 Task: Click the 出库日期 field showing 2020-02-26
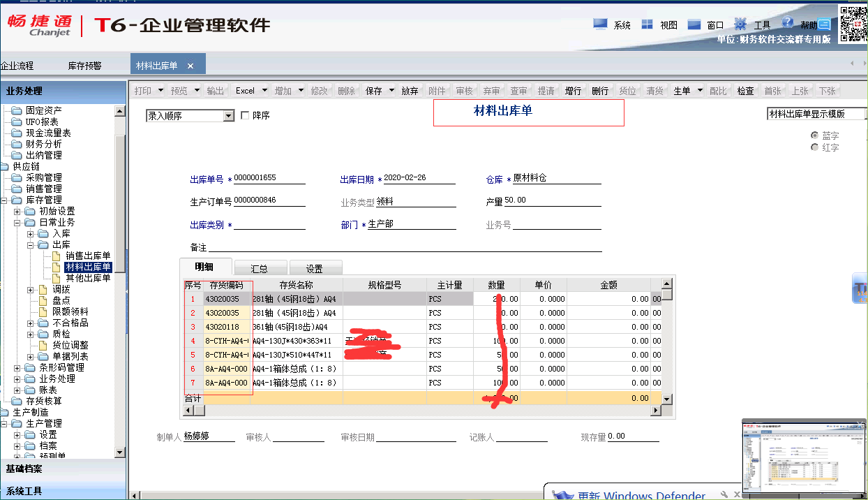point(419,178)
